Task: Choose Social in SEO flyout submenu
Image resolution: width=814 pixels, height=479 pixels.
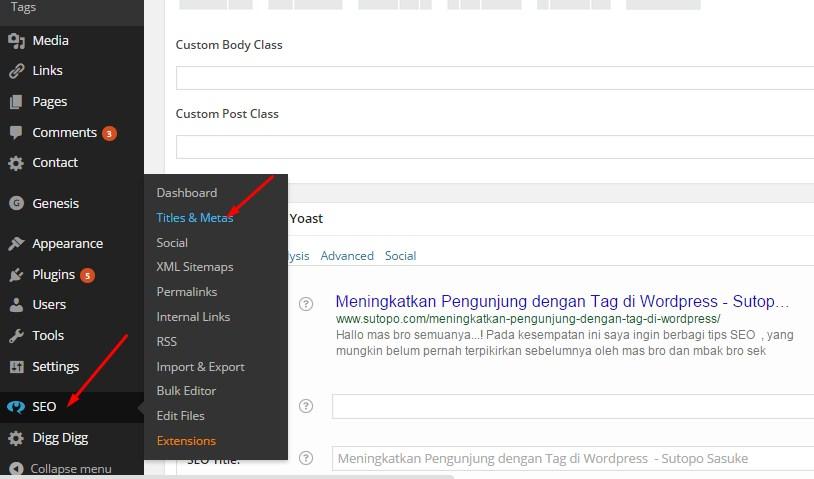Action: pyautogui.click(x=172, y=242)
